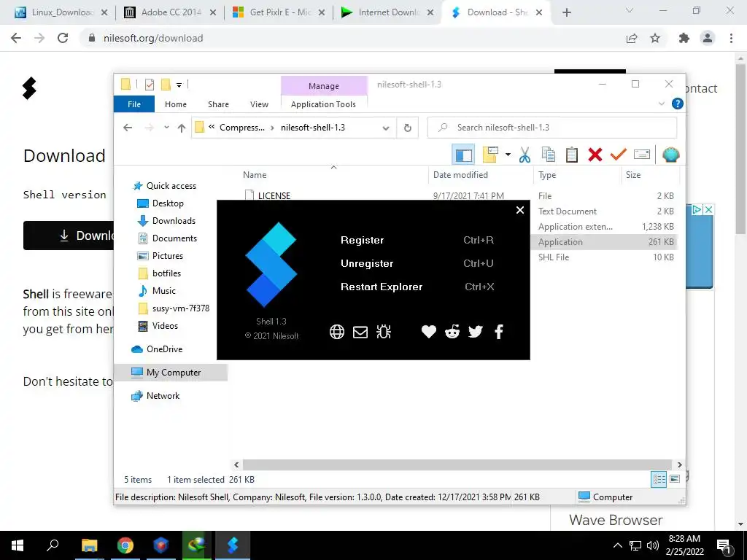Click the red X Delete icon

(595, 155)
